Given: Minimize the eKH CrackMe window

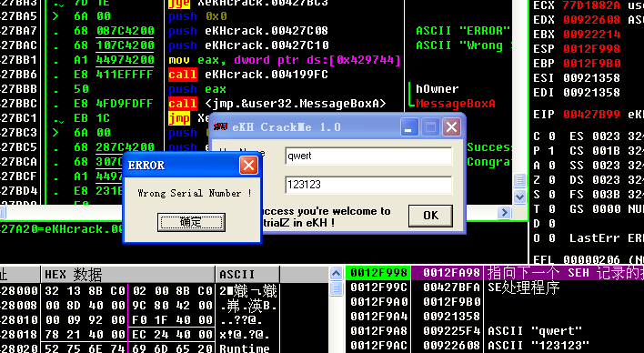Looking at the screenshot, I should [x=408, y=127].
